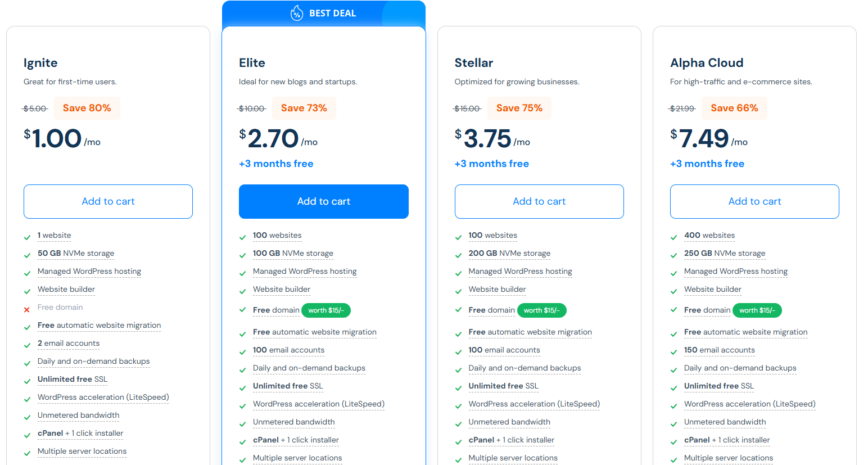This screenshot has width=868, height=465.
Task: Click 'WordPress acceleration (LiteSpeed)' under Alpha Cloud
Action: click(749, 404)
